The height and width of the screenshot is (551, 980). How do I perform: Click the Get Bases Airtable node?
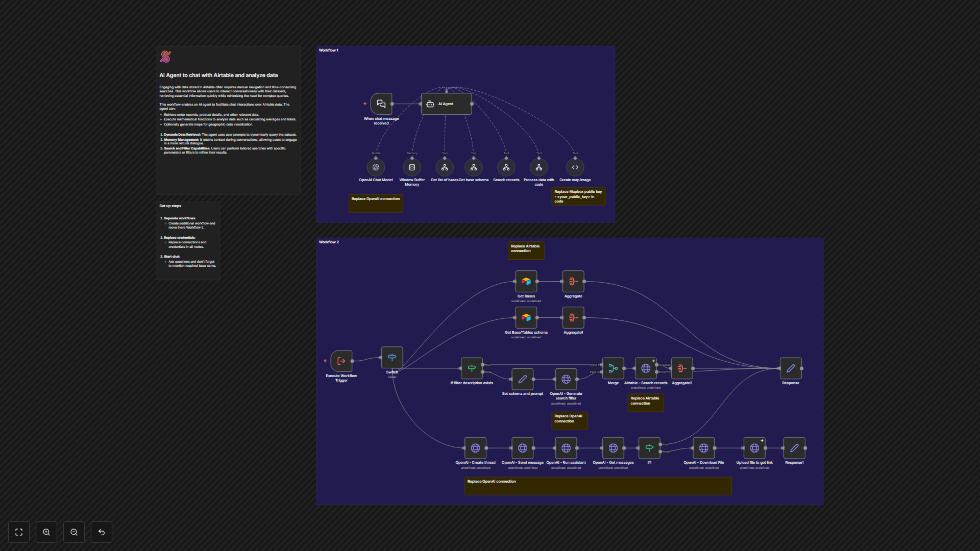point(526,281)
